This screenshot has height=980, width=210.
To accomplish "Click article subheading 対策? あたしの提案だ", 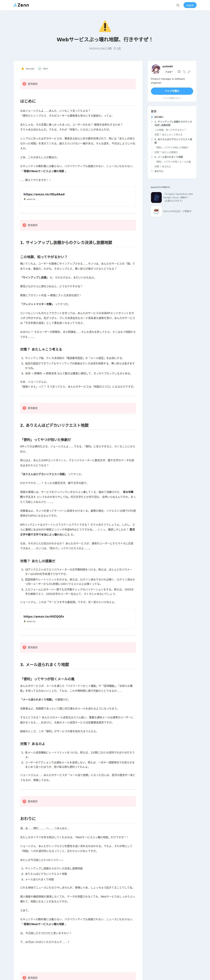I will point(38,561).
